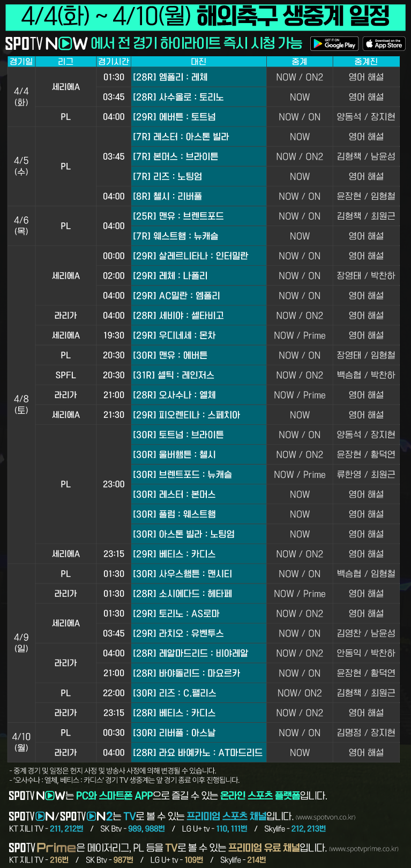Choose the 사우스햄튼 : 맨시티 match
Image resolution: width=411 pixels, height=868 pixels.
pyautogui.click(x=198, y=574)
